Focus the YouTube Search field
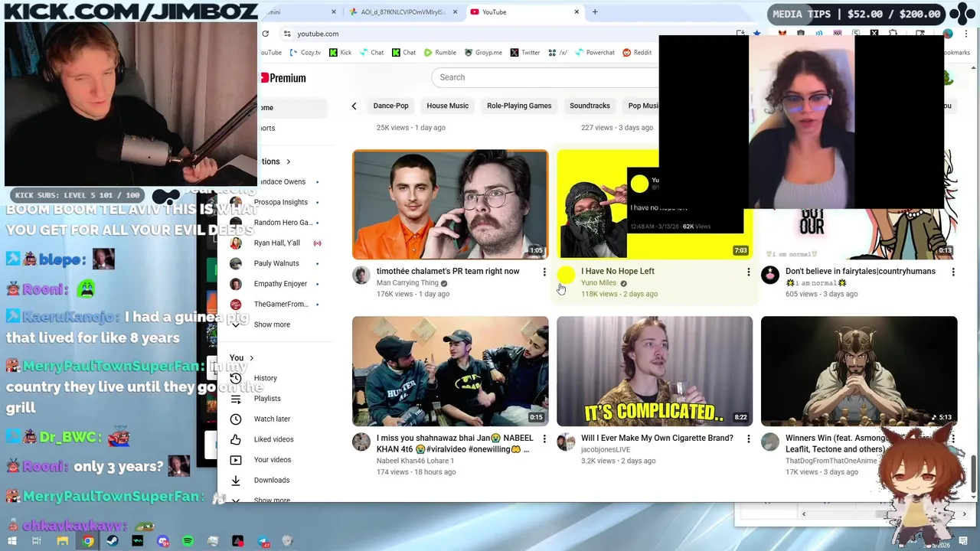Image resolution: width=980 pixels, height=551 pixels. point(547,77)
